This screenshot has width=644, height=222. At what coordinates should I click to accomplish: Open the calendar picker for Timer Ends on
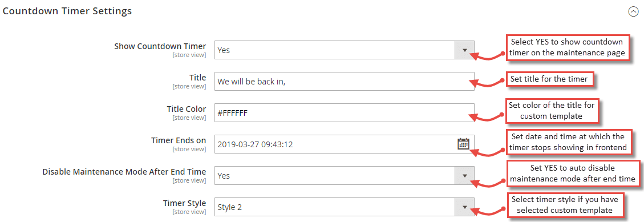(463, 144)
